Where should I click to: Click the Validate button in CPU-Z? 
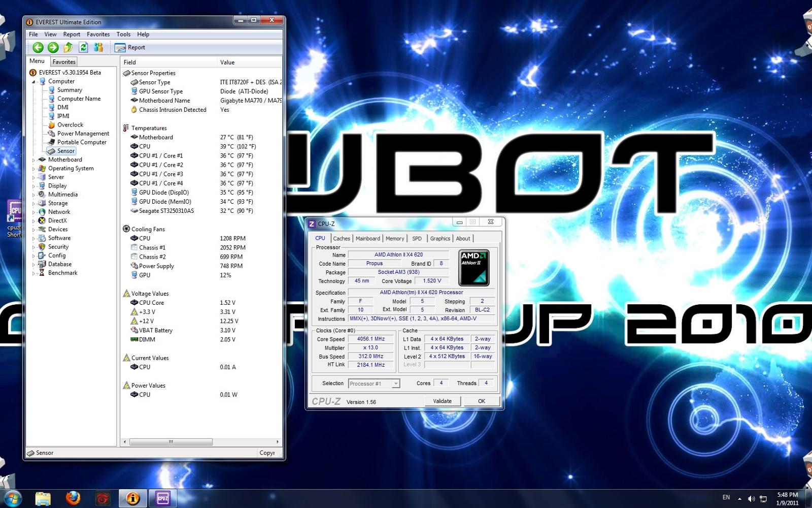(x=442, y=401)
